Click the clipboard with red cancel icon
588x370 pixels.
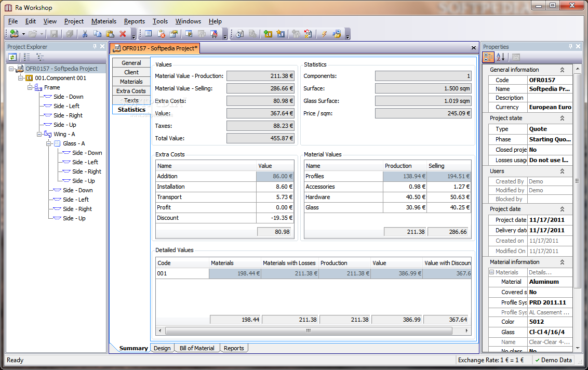click(x=161, y=34)
